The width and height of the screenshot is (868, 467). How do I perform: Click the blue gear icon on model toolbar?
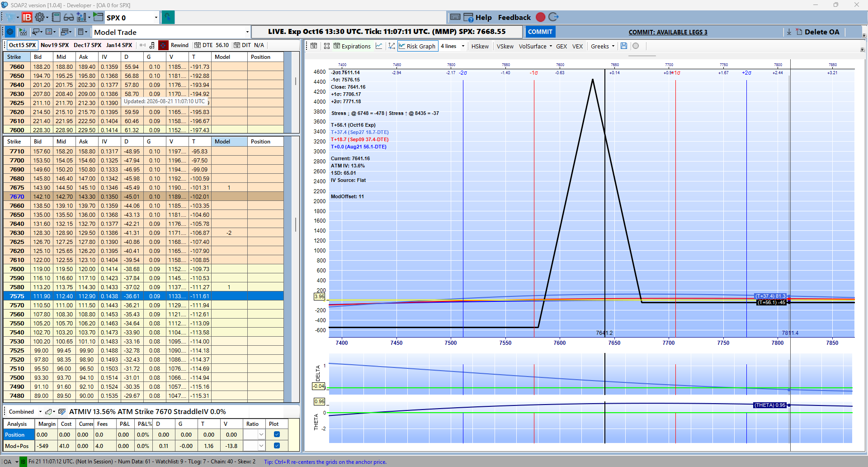pos(9,32)
